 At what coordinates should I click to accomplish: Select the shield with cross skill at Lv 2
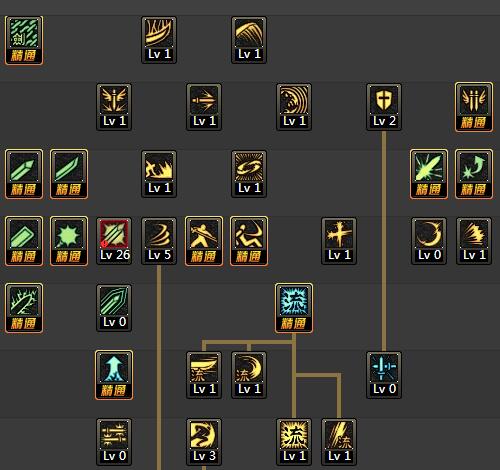[x=384, y=107]
